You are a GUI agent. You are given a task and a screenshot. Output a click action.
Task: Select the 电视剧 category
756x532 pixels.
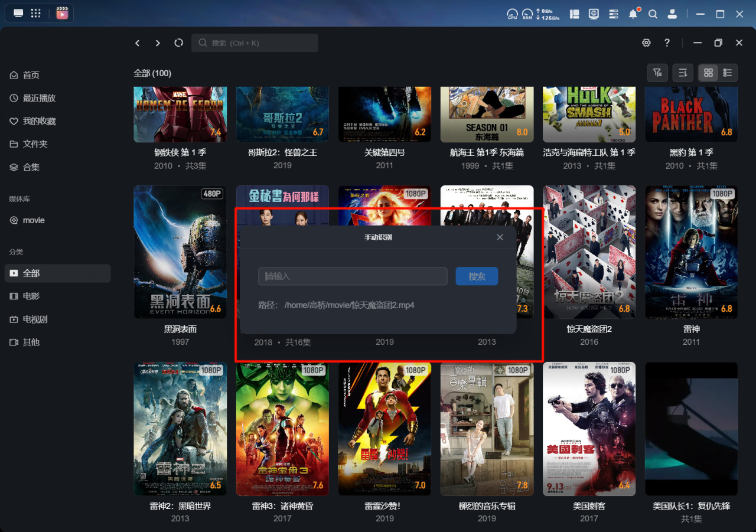tap(58, 319)
